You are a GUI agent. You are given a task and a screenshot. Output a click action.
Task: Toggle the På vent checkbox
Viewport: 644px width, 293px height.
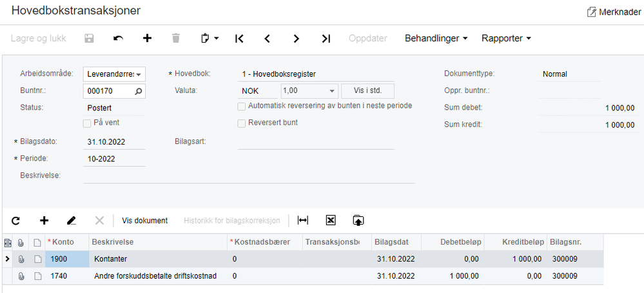click(87, 123)
